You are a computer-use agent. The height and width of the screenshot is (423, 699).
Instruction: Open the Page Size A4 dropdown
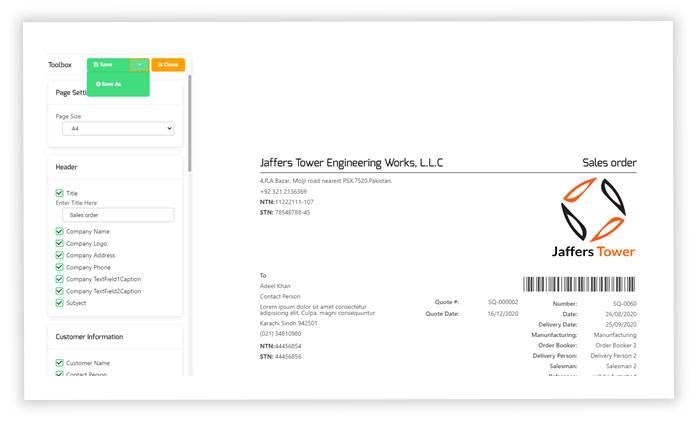click(118, 128)
